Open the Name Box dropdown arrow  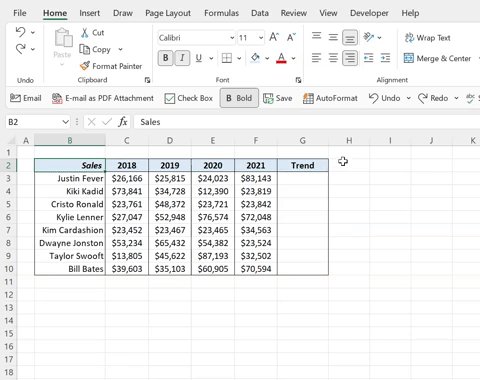(x=65, y=122)
